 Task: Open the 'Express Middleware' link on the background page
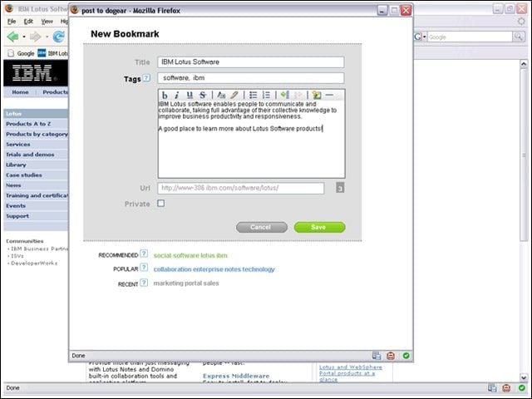pyautogui.click(x=236, y=376)
